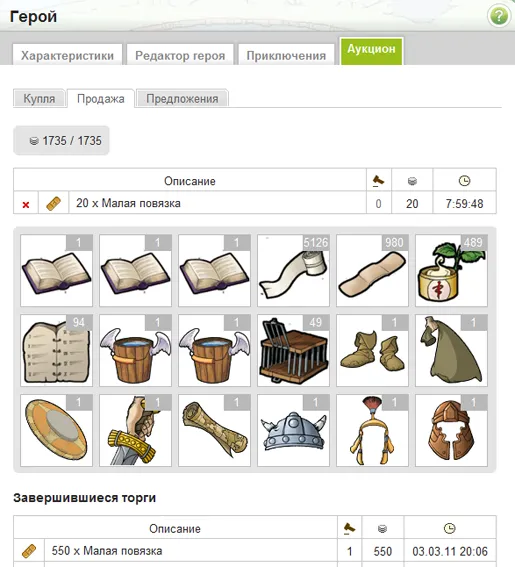Open the Предложения sub-tab
Screen dimensions: 515x567
point(182,98)
